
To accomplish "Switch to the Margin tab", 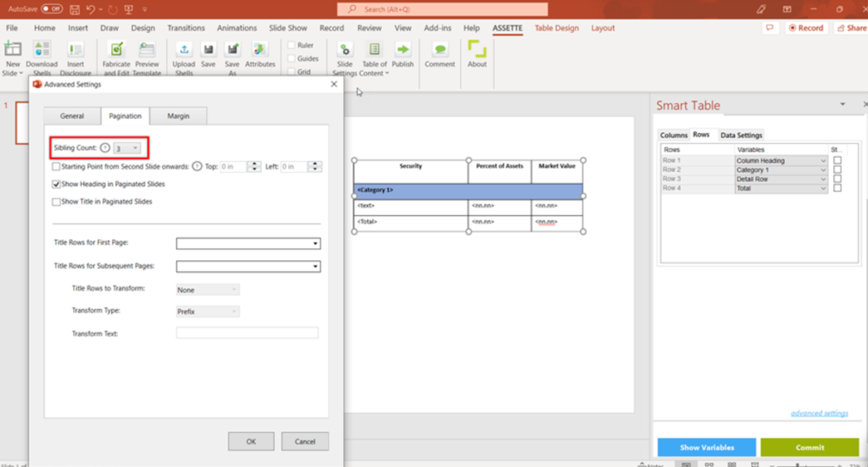I will pyautogui.click(x=178, y=115).
